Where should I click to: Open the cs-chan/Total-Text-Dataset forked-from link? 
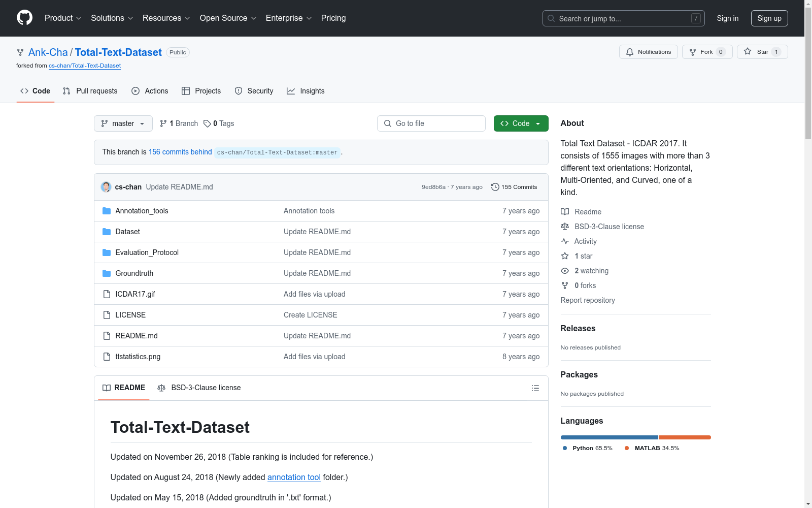(x=85, y=66)
